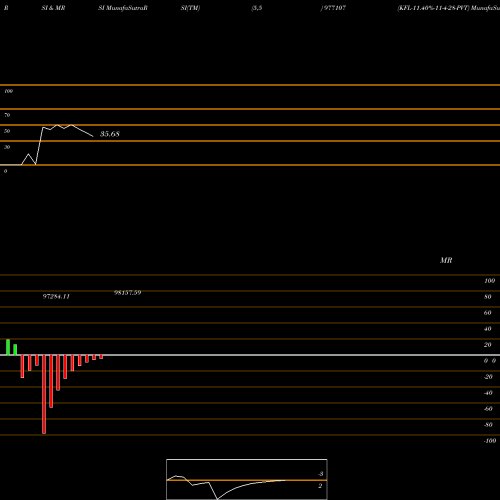The image size is (500, 500).
Task: Click the 80 label on MR axis
Action: 488,297
